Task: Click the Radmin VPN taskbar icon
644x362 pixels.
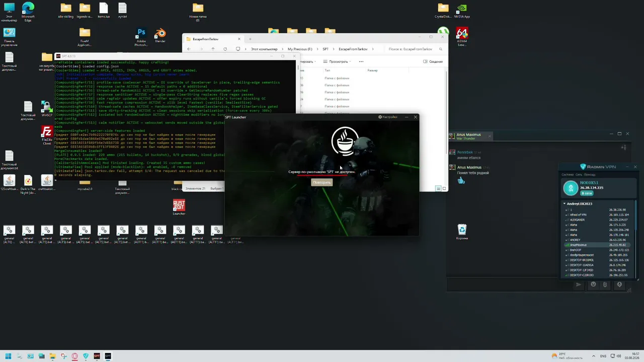Action: click(x=86, y=356)
